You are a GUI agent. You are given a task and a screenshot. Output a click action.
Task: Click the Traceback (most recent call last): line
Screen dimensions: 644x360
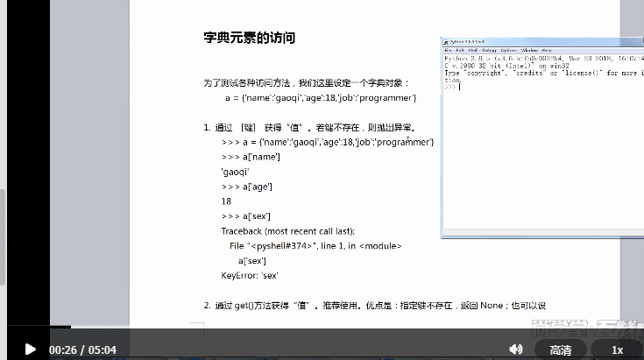click(288, 231)
